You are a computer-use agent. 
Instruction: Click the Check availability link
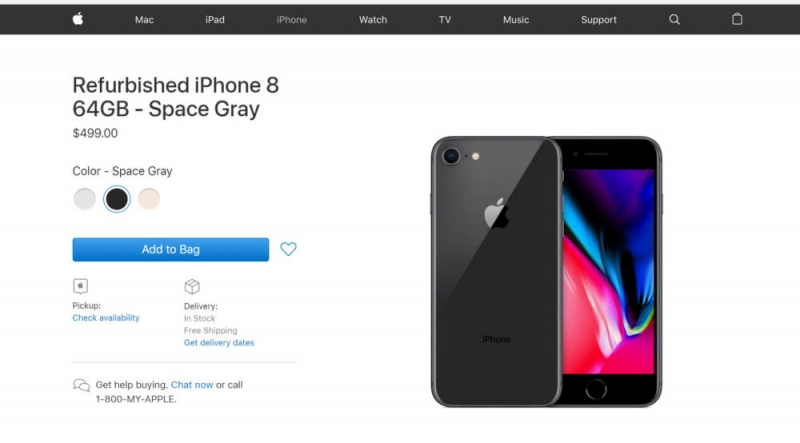click(106, 318)
